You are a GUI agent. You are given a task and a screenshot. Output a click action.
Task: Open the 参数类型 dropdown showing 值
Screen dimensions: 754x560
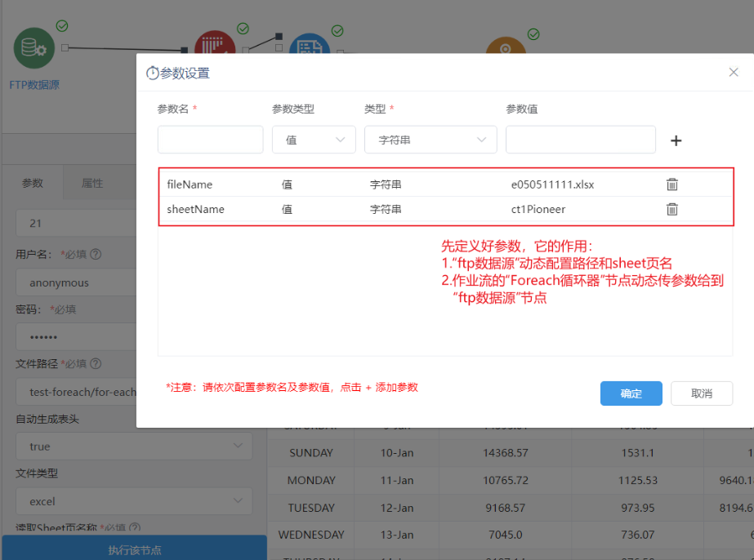click(314, 140)
